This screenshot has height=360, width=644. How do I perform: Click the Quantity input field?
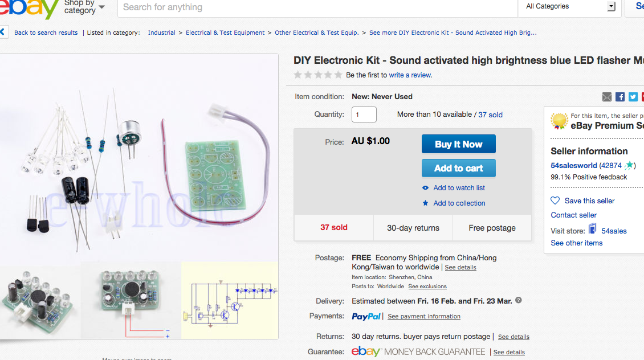[x=364, y=114]
